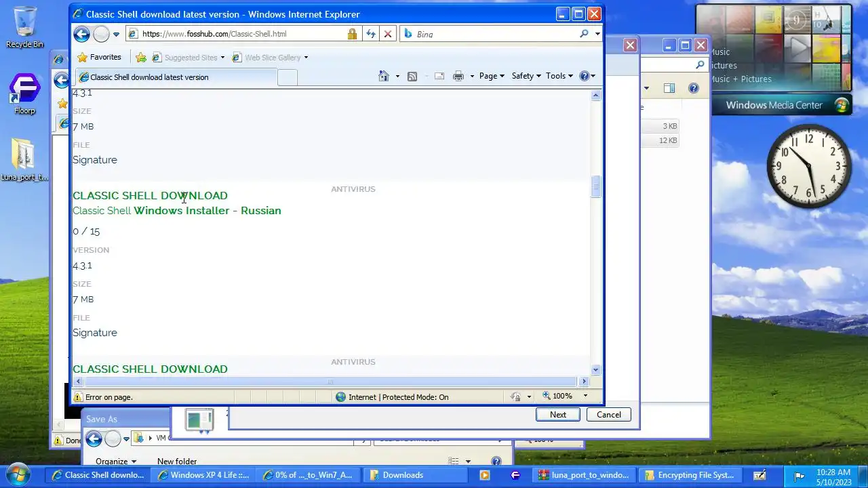Switch to Classic Shell download taskbar button
Image resolution: width=868 pixels, height=488 pixels.
tap(98, 475)
